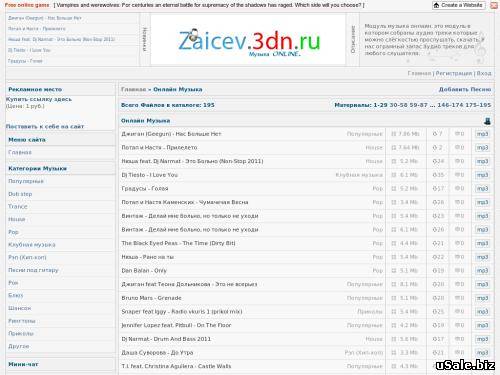
Task: Click mp3 icon for Dan Balan row
Action: (482, 271)
